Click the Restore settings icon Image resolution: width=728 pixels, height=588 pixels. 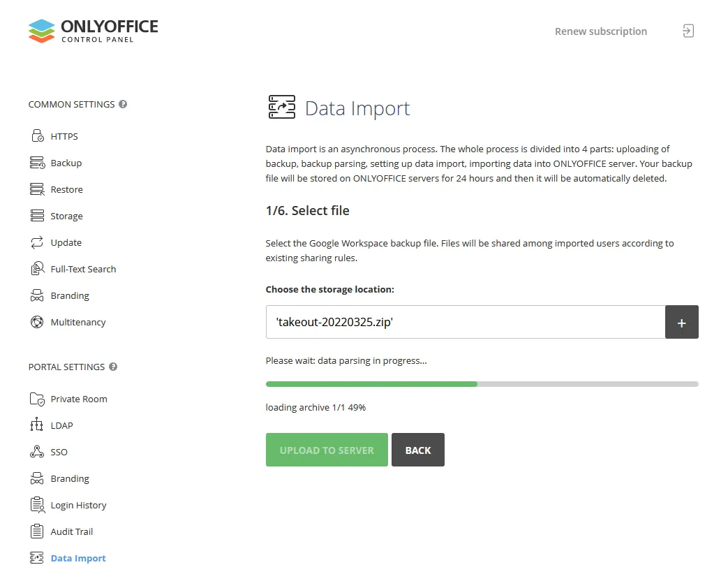pyautogui.click(x=38, y=189)
